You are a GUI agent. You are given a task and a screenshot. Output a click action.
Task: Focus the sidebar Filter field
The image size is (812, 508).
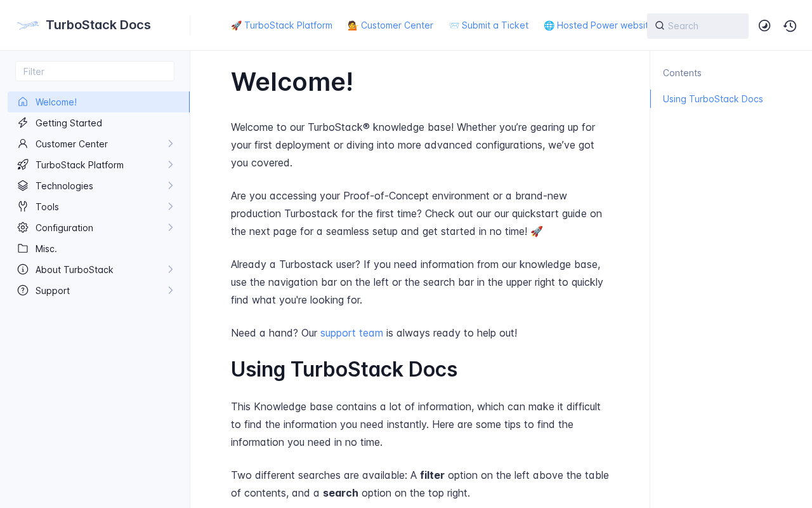(95, 71)
